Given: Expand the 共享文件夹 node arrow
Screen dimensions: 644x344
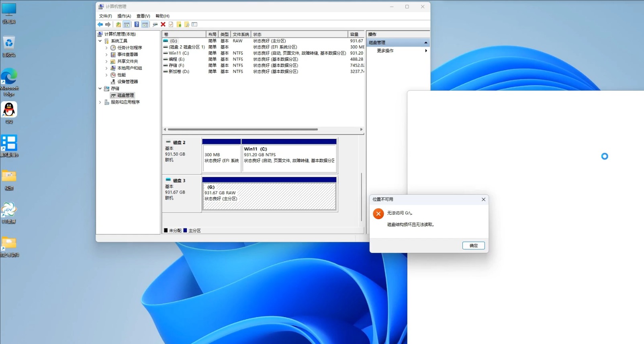Looking at the screenshot, I should [x=106, y=61].
